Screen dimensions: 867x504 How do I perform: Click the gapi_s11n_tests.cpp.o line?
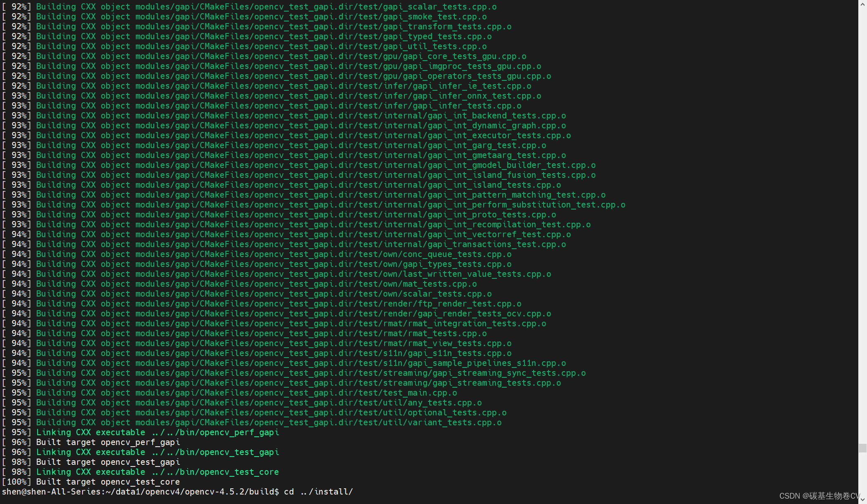[257, 353]
